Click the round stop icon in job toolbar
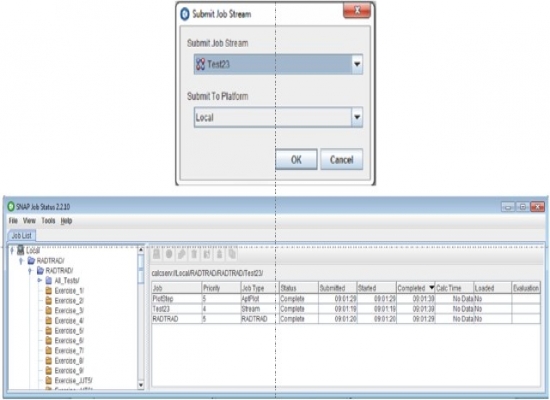 click(x=169, y=254)
